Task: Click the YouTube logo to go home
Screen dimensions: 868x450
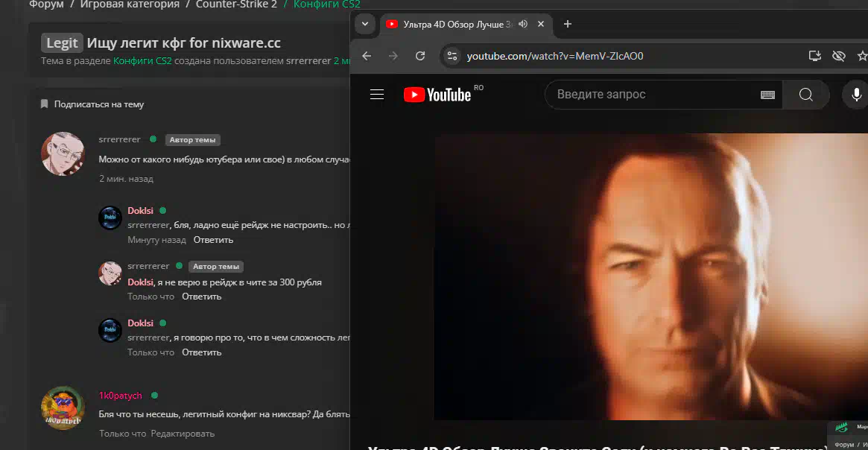Action: 438,95
